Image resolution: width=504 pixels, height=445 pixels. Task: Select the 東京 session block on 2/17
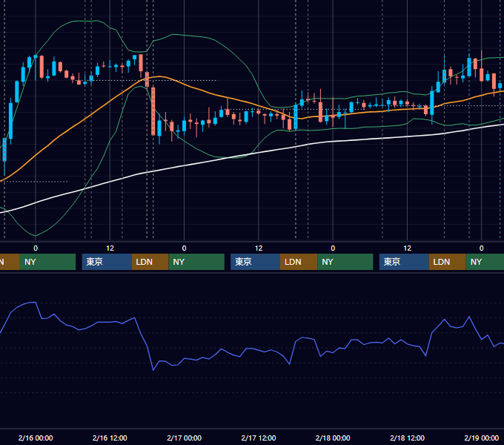[255, 262]
